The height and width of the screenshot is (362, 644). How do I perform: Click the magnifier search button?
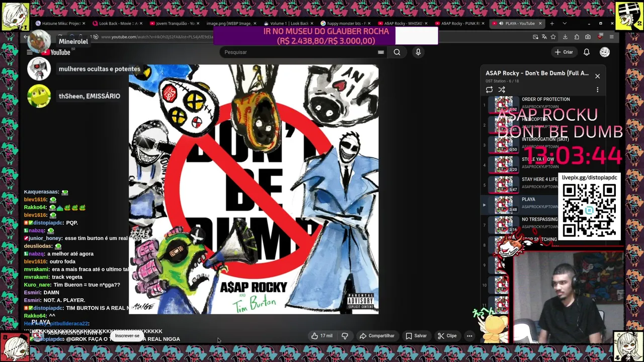(x=397, y=52)
